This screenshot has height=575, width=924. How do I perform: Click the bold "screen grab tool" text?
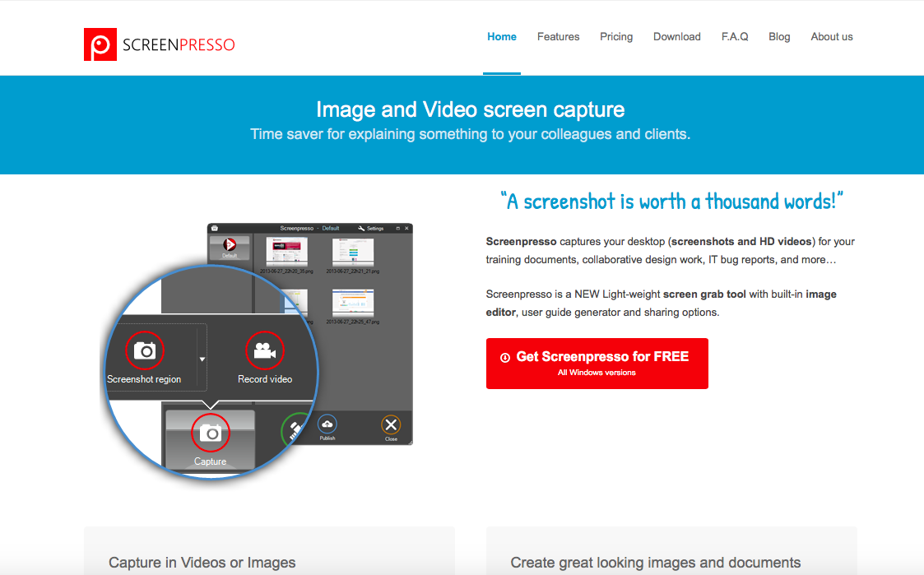coord(704,294)
